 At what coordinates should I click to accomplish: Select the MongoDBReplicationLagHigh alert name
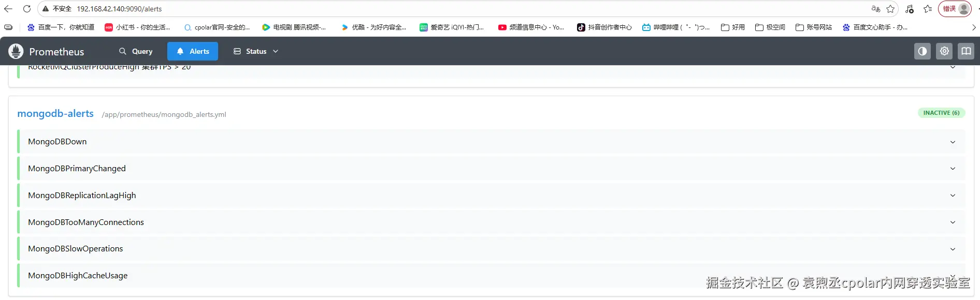point(82,196)
